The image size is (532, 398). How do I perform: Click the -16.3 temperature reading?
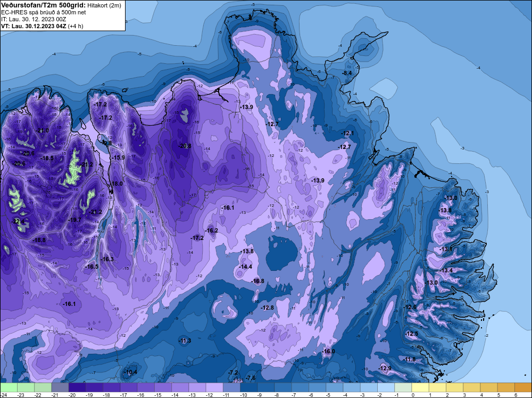(107, 259)
